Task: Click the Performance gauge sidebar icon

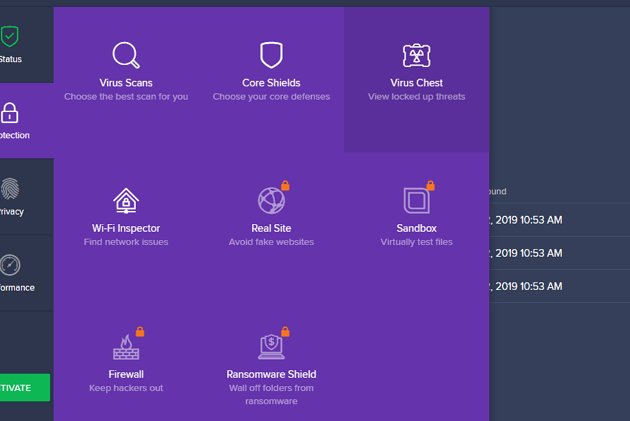Action: click(10, 265)
